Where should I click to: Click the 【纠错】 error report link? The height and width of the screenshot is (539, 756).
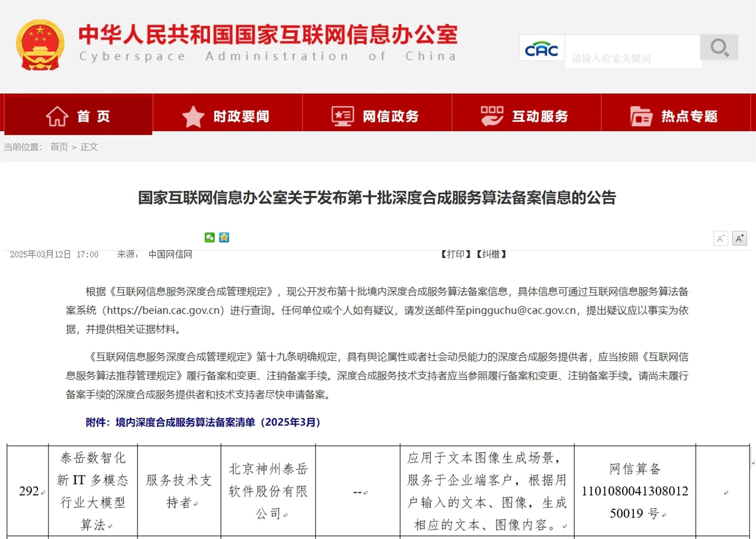click(x=491, y=254)
